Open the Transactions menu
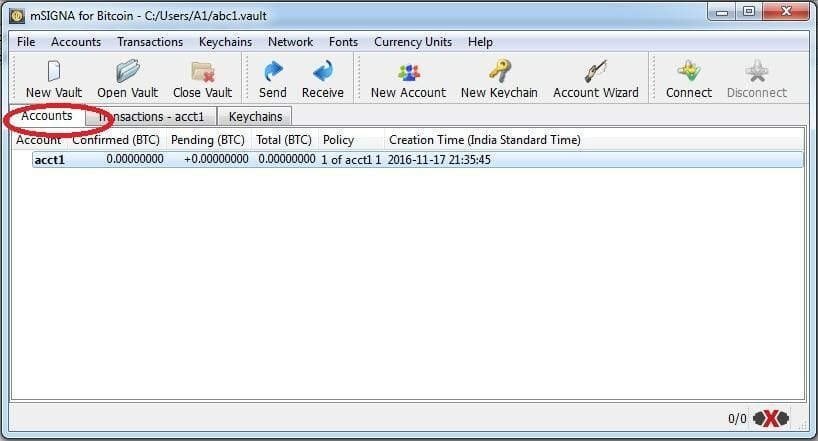 pyautogui.click(x=150, y=42)
